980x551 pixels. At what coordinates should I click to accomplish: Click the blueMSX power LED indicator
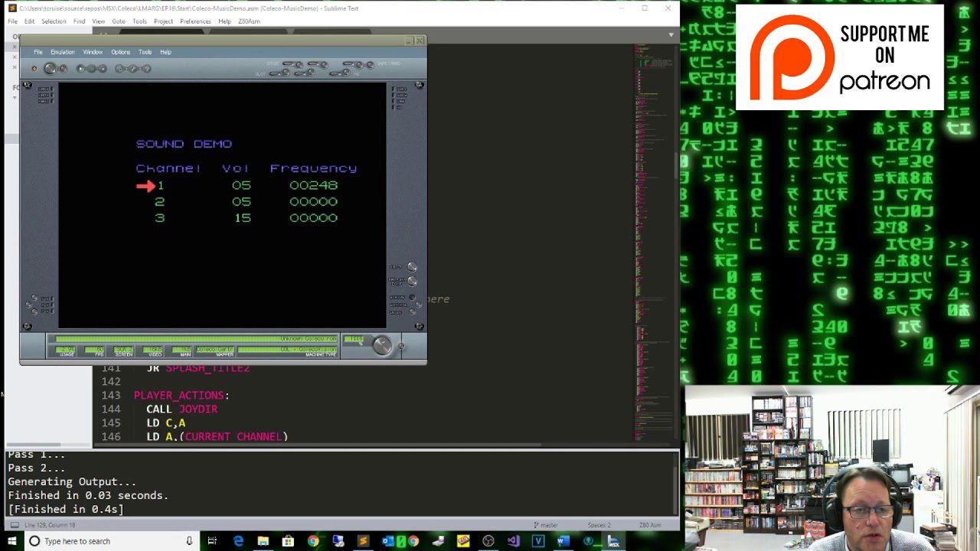point(34,68)
